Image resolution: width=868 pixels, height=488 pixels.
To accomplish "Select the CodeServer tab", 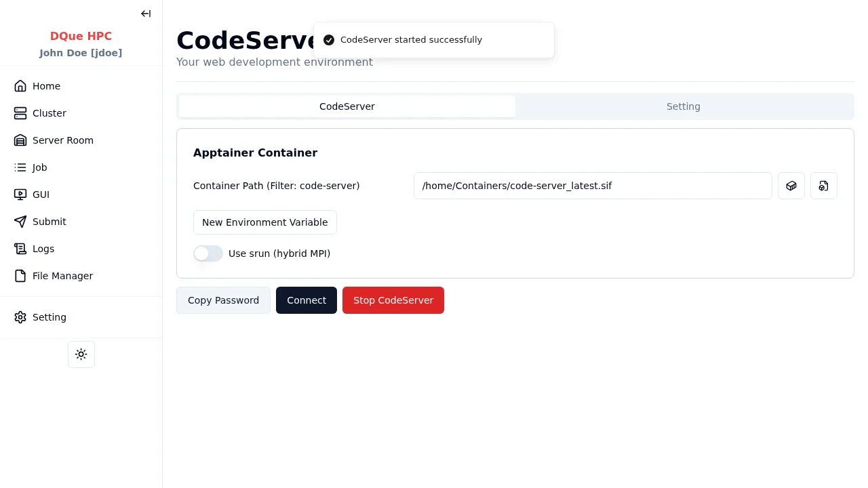I will (x=347, y=106).
